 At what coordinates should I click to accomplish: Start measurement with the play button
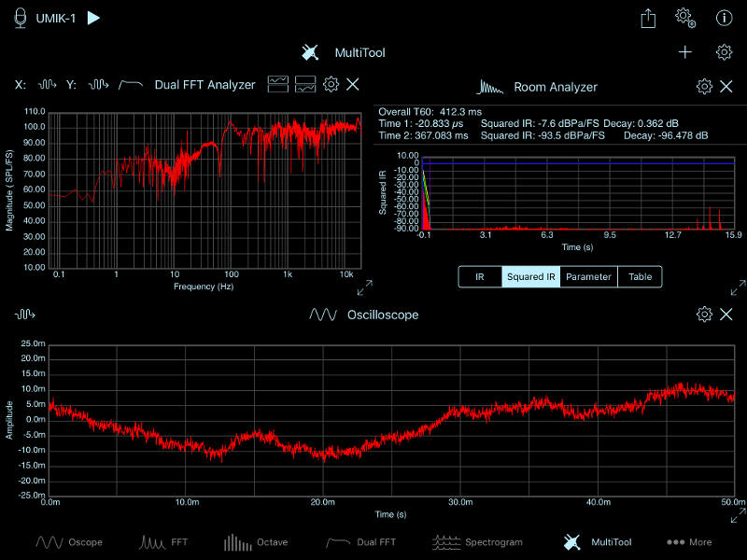93,18
